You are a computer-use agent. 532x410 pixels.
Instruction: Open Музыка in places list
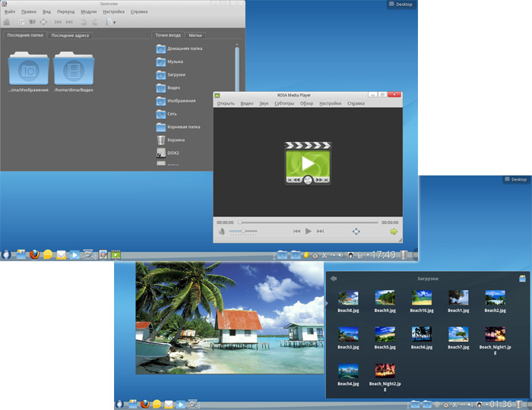tap(169, 61)
